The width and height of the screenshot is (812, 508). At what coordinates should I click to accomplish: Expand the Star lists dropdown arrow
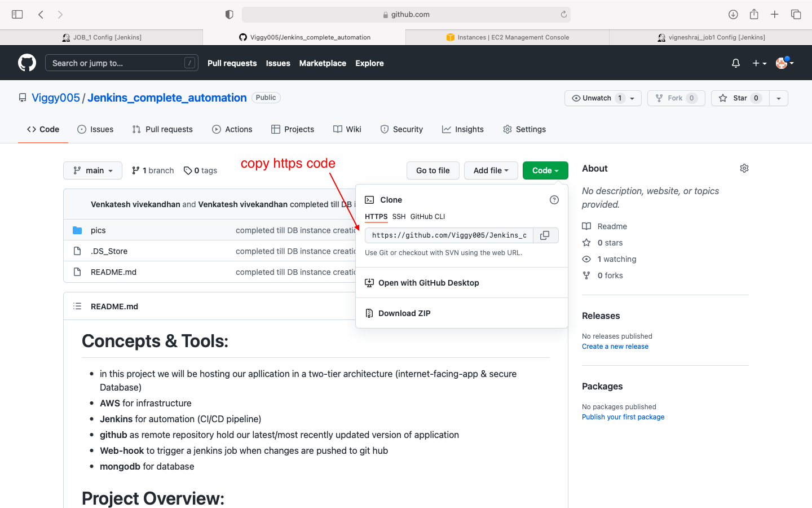(x=779, y=98)
